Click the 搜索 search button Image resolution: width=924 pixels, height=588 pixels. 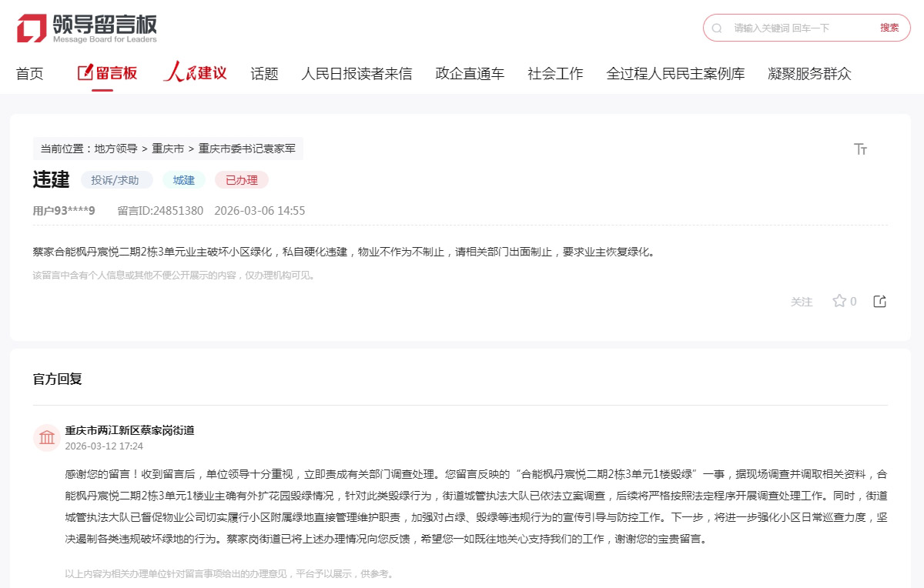[890, 27]
